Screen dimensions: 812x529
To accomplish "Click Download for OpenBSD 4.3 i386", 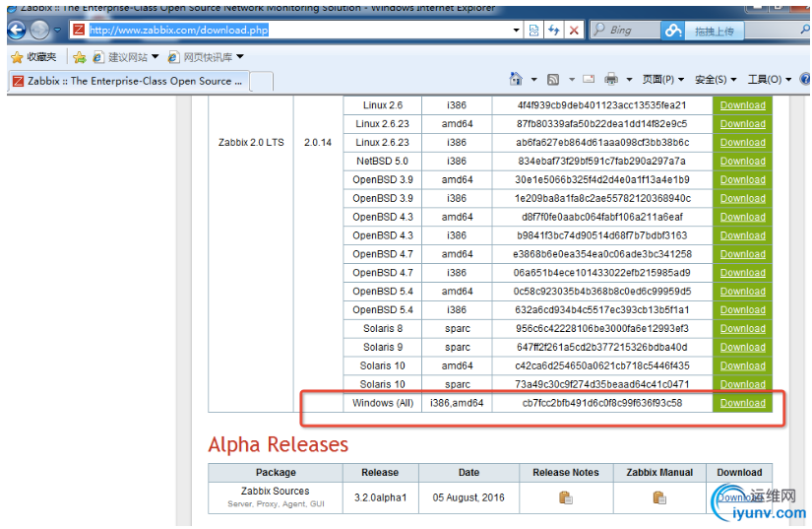I will point(742,235).
